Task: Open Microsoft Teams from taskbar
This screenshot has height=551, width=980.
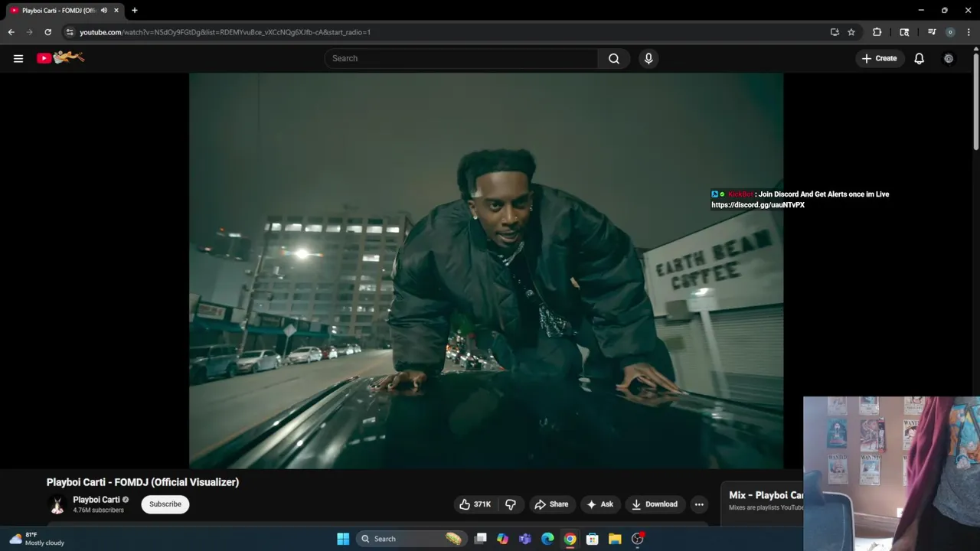Action: point(525,539)
